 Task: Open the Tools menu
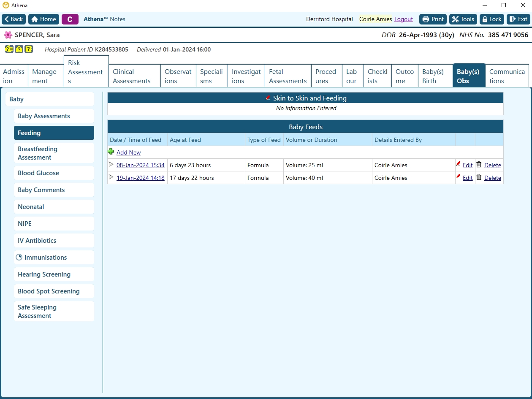463,19
